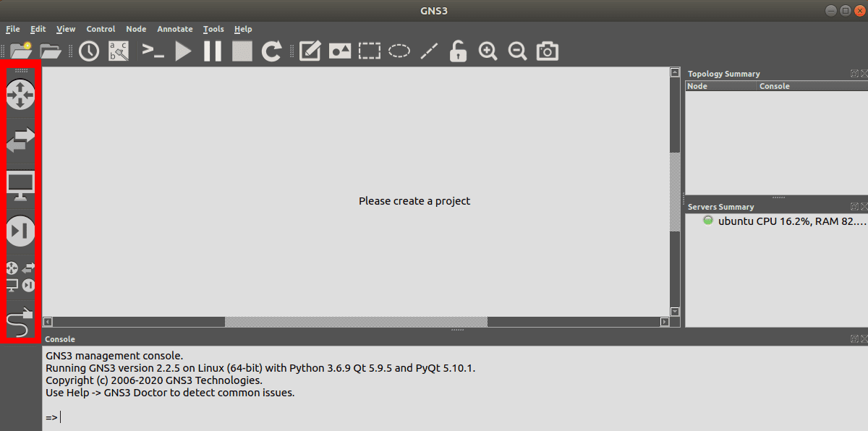This screenshot has height=431, width=868.
Task: Click the 'Use Help -> GNS3 Doctor' line
Action: coord(170,393)
